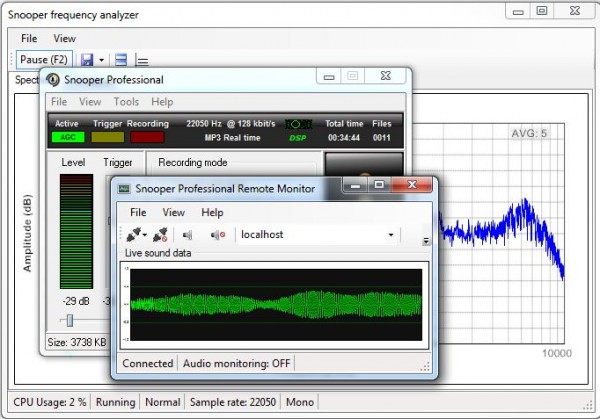Click 'CPU Usage: 2 %' status entry
The image size is (600, 419).
[50, 402]
